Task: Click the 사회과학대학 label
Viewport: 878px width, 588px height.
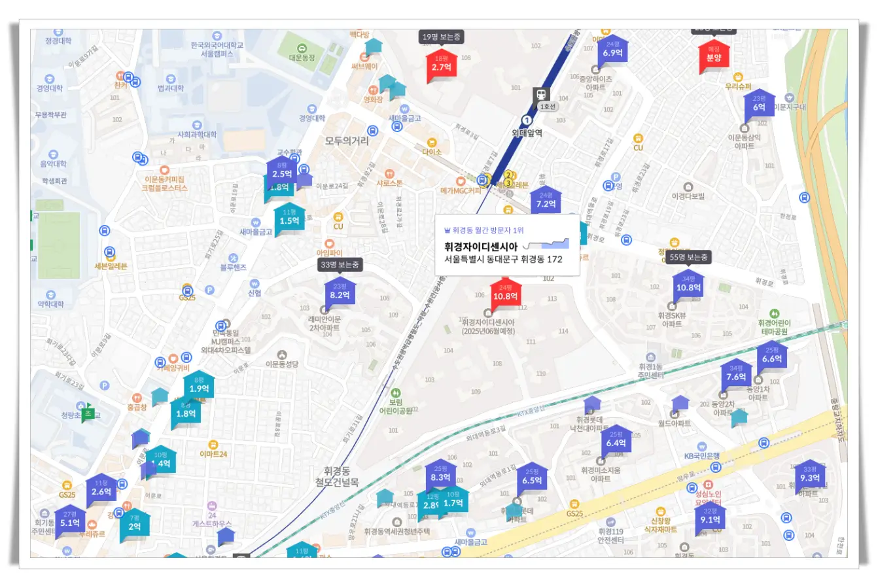Action: point(197,134)
